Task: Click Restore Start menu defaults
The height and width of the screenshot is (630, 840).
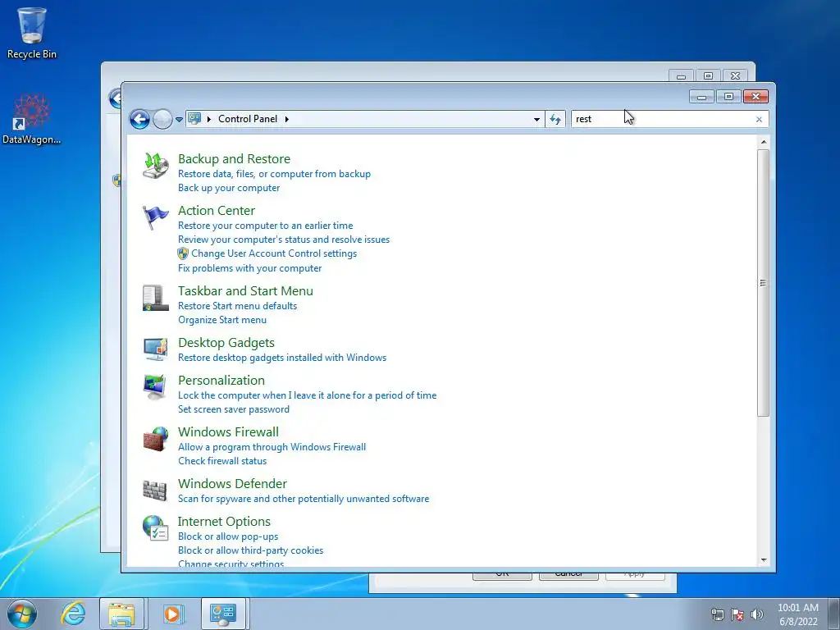Action: (237, 306)
